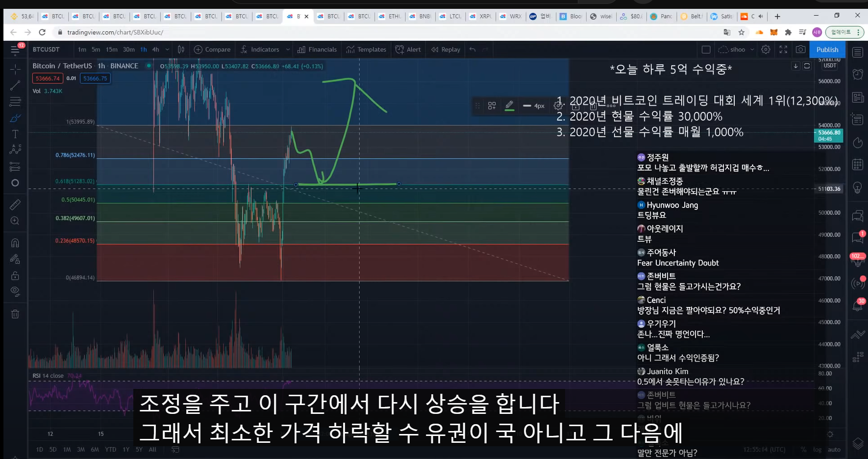The width and height of the screenshot is (868, 459).
Task: Take a chart snapshot with camera icon
Action: (800, 50)
